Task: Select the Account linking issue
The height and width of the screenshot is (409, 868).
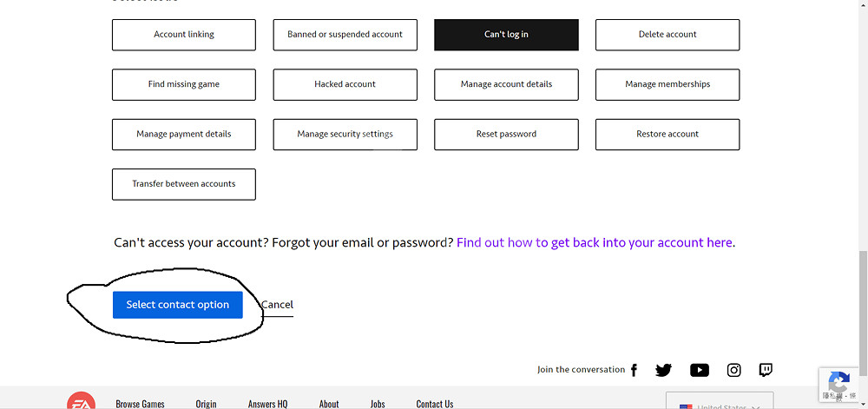Action: pyautogui.click(x=184, y=35)
